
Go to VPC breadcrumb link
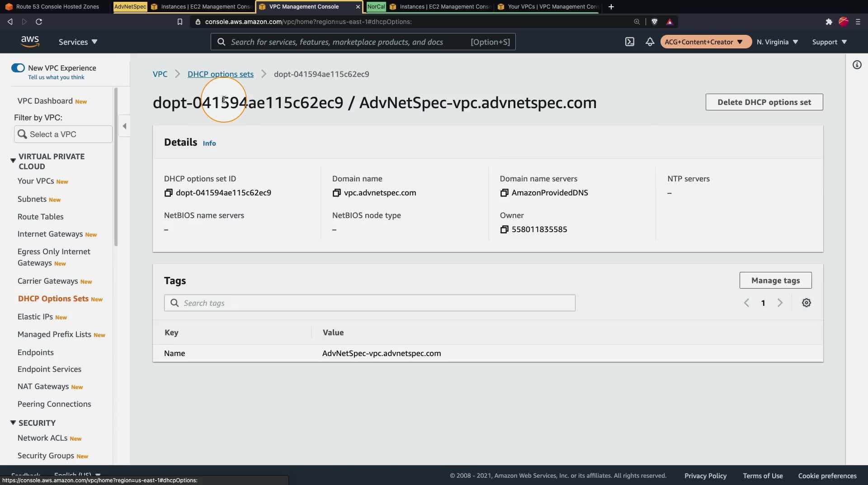click(160, 74)
